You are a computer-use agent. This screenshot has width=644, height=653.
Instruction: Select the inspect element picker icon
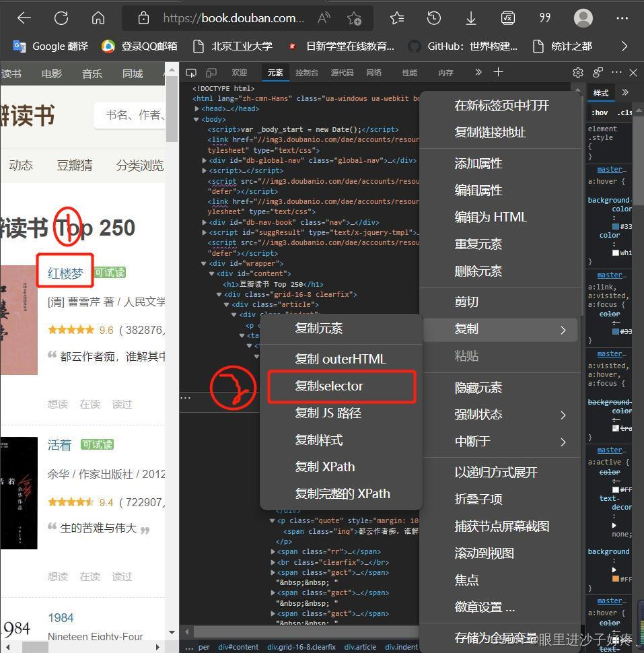pyautogui.click(x=191, y=73)
